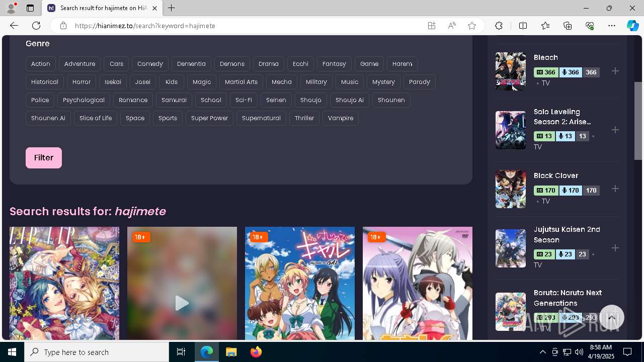
Task: Open Settings and more ellipsis menu
Action: pos(612,26)
